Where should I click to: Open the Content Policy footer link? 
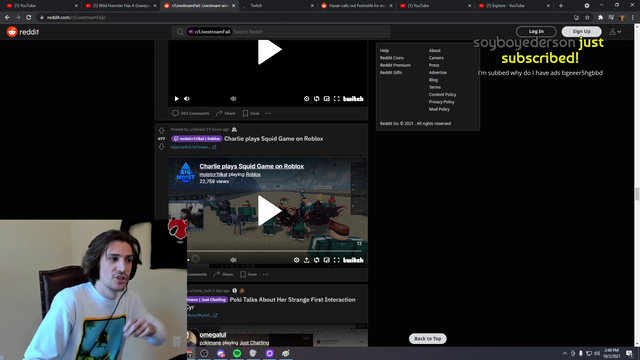click(x=442, y=95)
